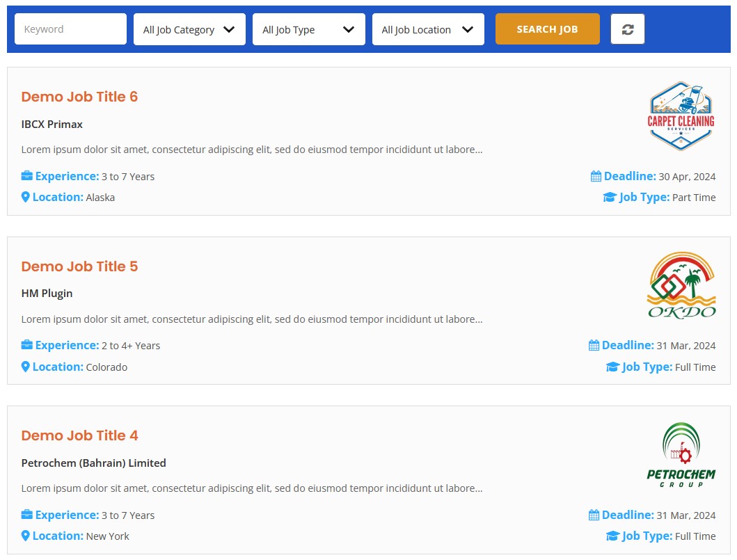Click the location pin icon beside Alaska
Screen dimensions: 737x560
point(26,197)
